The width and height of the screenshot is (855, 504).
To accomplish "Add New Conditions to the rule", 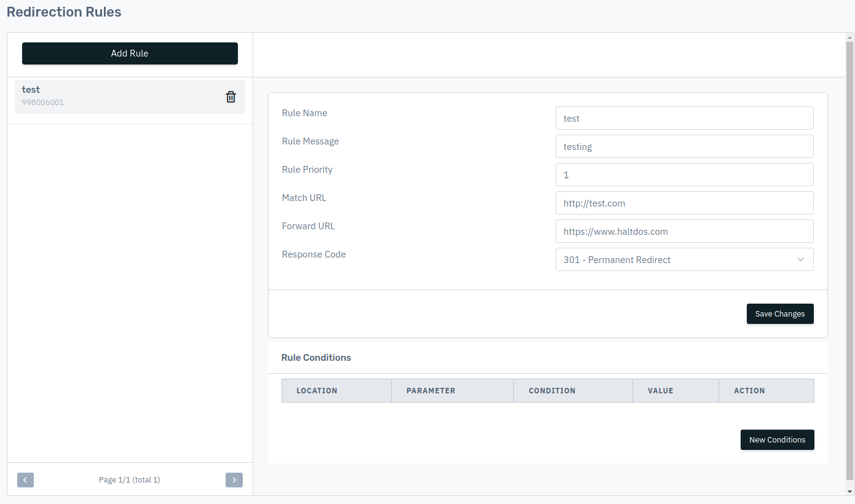I will 777,440.
